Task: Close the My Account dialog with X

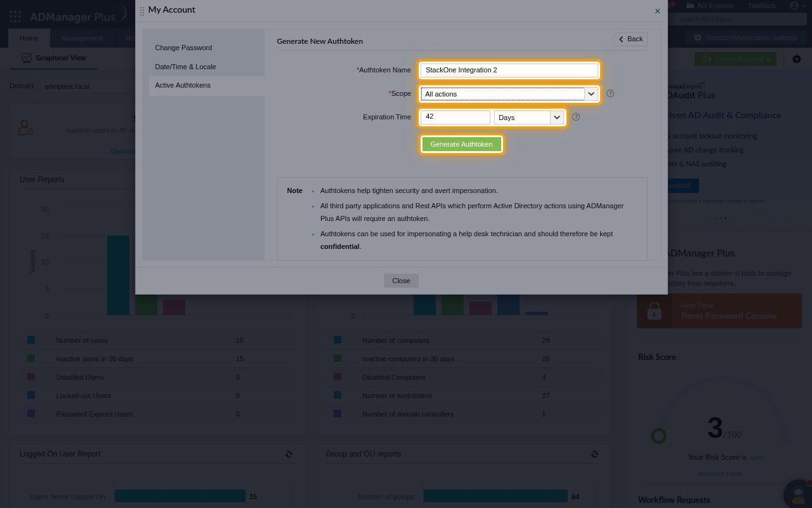Action: [x=657, y=11]
